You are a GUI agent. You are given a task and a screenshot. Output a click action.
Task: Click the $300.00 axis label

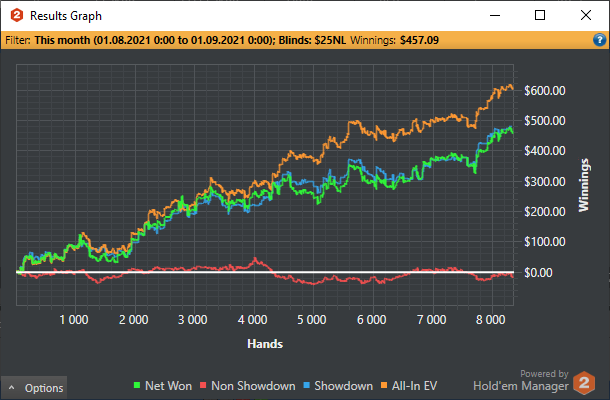coord(545,181)
